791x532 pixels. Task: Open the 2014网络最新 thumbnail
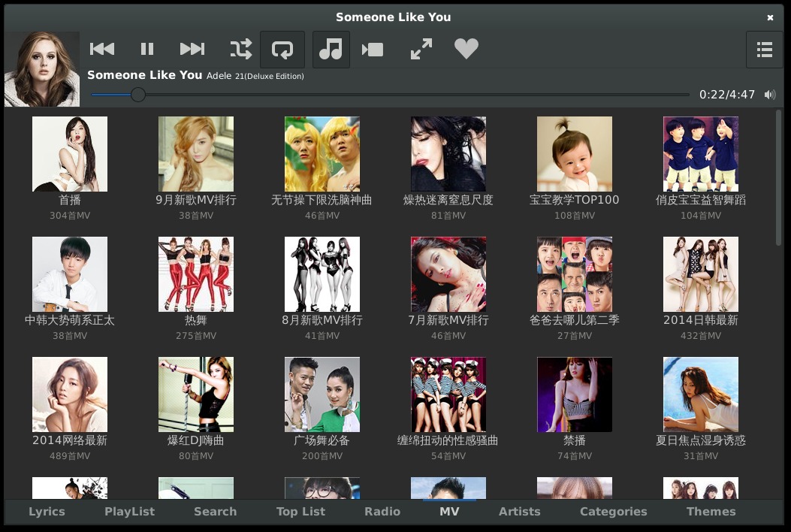70,394
